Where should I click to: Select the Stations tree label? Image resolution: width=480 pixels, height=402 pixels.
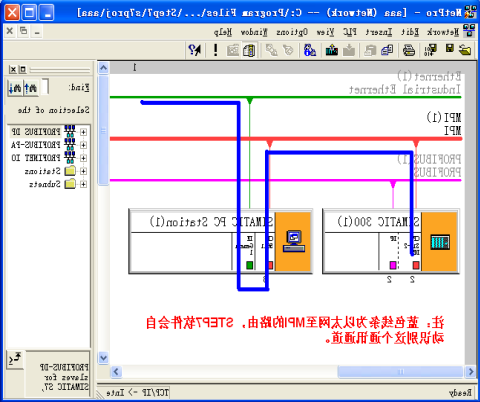[x=42, y=171]
